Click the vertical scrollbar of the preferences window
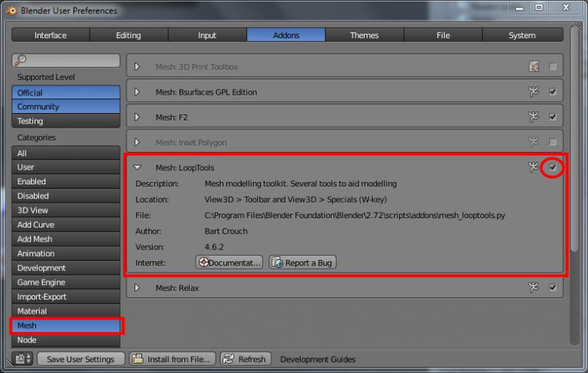The width and height of the screenshot is (588, 373). 575,139
